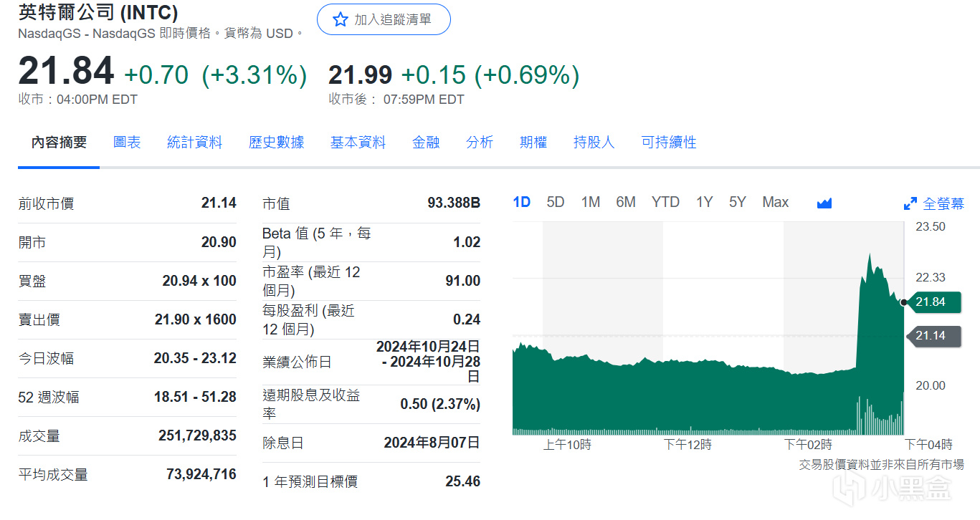Screen dimensions: 980x520
Task: Select the 5D chart range
Action: (x=556, y=202)
